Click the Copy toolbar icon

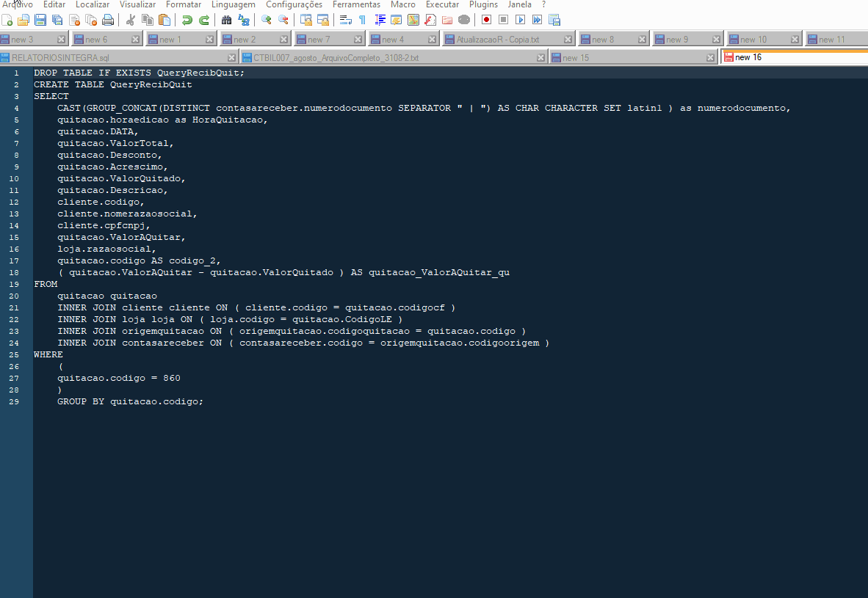[148, 21]
